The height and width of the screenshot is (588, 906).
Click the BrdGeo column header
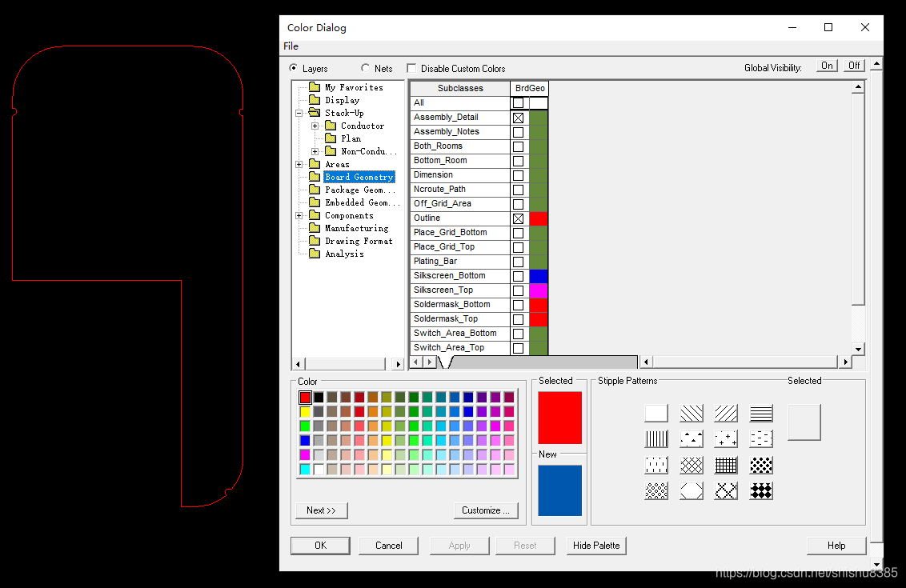530,88
